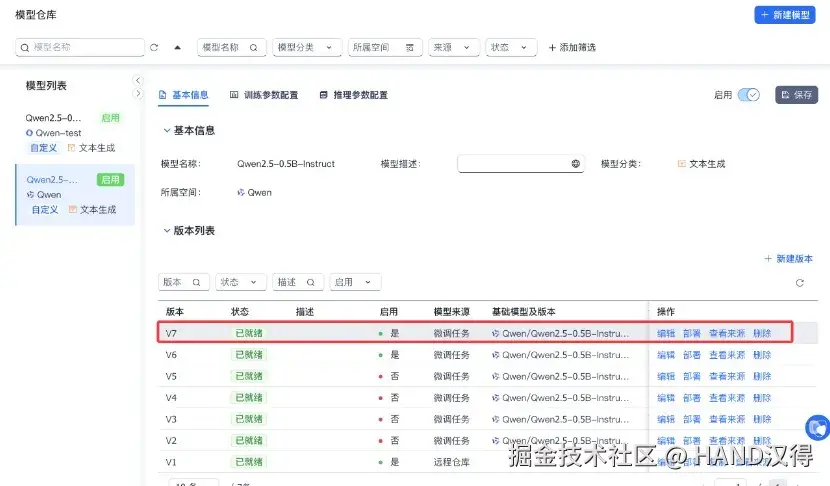
Task: Click the 启用 badge on the selected Qwen model
Action: (110, 179)
